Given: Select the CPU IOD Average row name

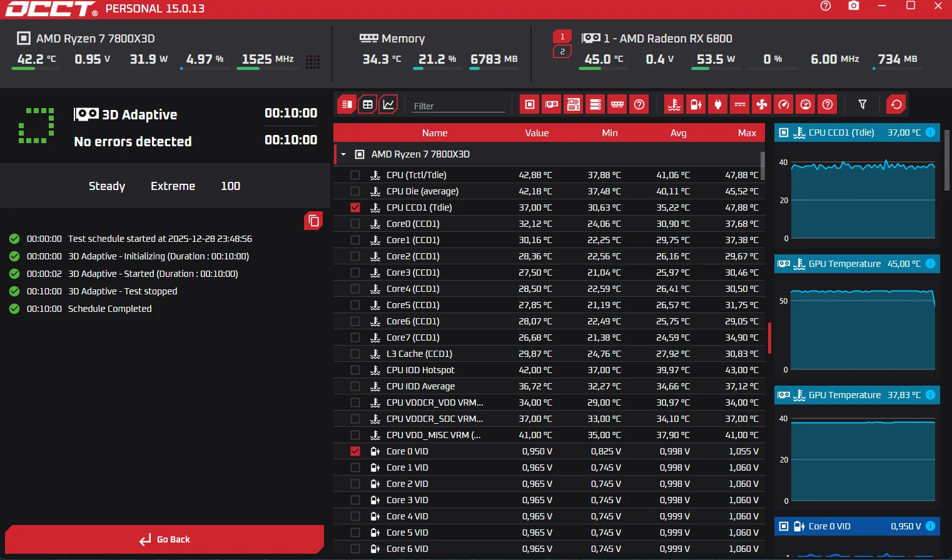Looking at the screenshot, I should 420,386.
